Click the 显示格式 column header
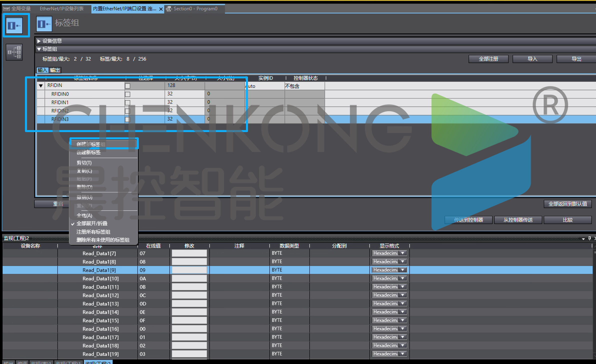The width and height of the screenshot is (596, 364). tap(389, 246)
